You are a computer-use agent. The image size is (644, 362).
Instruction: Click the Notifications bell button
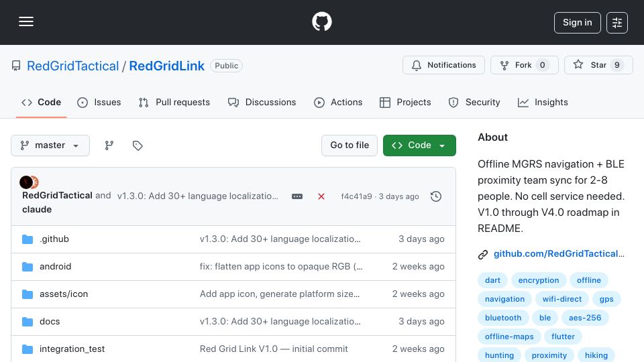click(443, 65)
